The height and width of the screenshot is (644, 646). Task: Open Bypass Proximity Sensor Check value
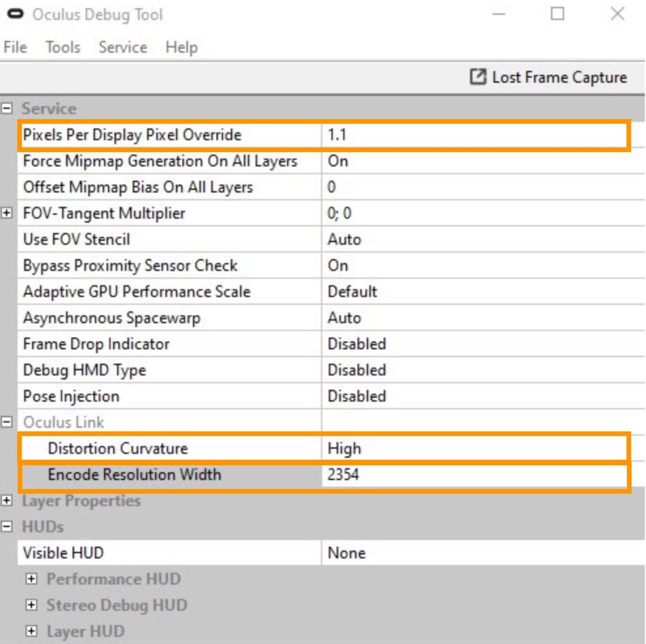coord(483,265)
